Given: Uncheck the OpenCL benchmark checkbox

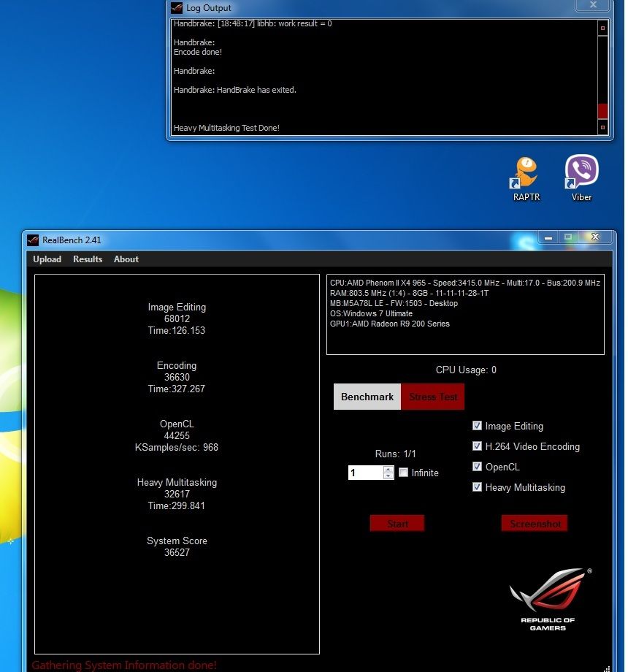Looking at the screenshot, I should [x=477, y=466].
